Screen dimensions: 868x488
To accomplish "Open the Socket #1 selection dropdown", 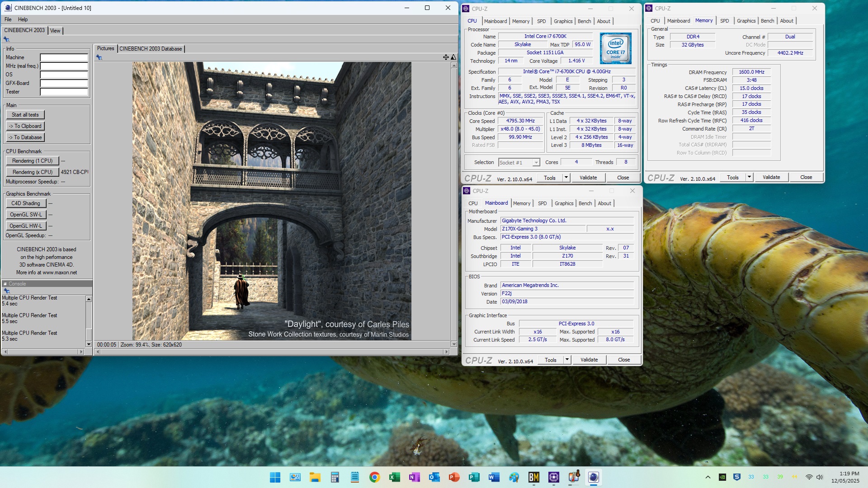I will point(536,163).
